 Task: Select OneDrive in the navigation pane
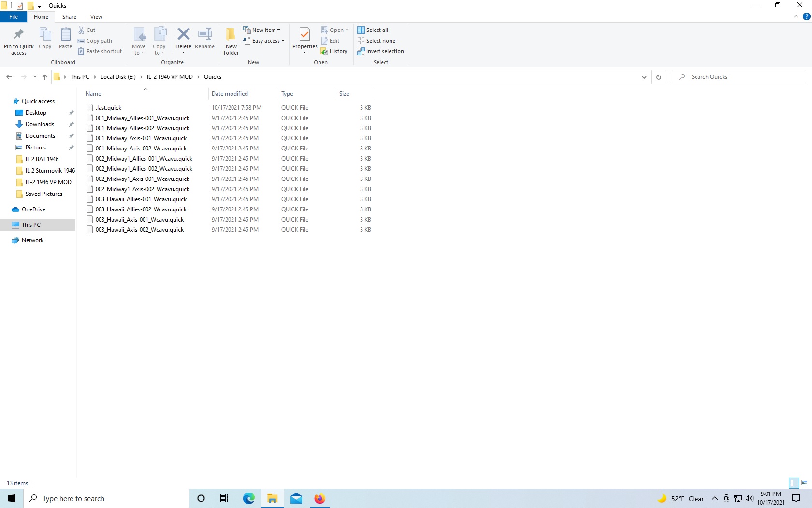(x=33, y=209)
